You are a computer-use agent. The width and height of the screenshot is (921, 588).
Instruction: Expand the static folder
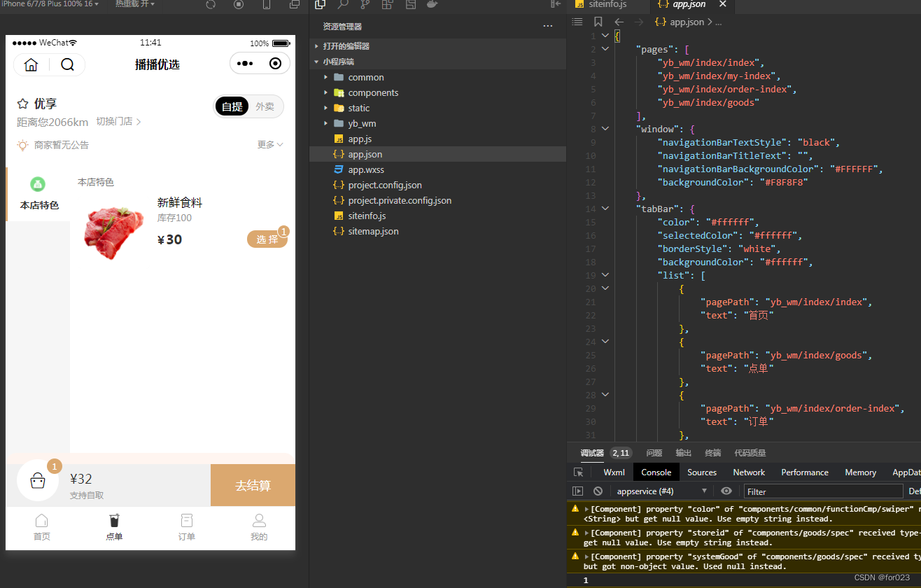point(437,108)
